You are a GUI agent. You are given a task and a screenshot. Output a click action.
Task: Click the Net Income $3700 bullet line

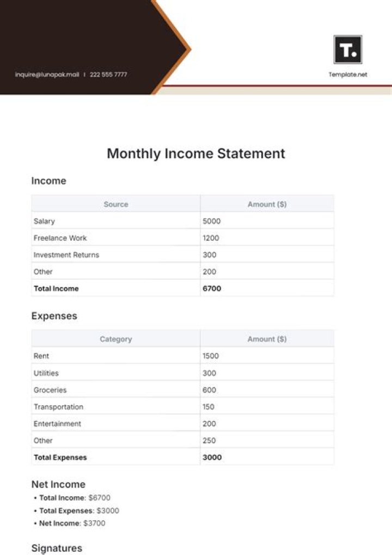click(72, 523)
